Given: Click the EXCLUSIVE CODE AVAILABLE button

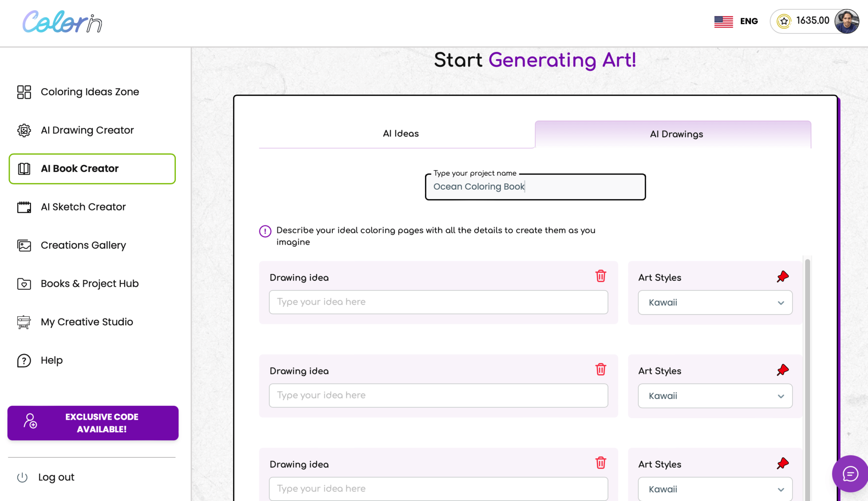Looking at the screenshot, I should point(93,423).
